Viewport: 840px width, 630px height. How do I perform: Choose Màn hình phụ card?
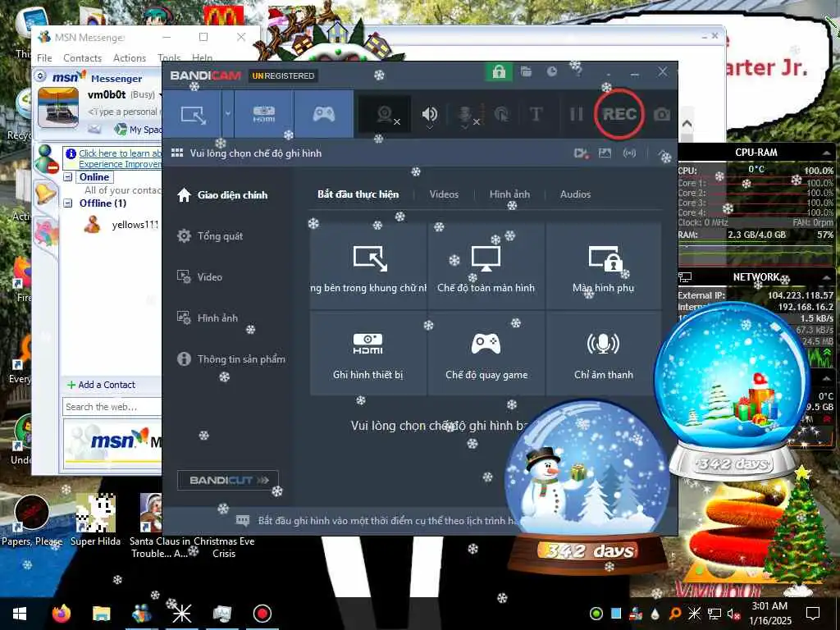[603, 267]
